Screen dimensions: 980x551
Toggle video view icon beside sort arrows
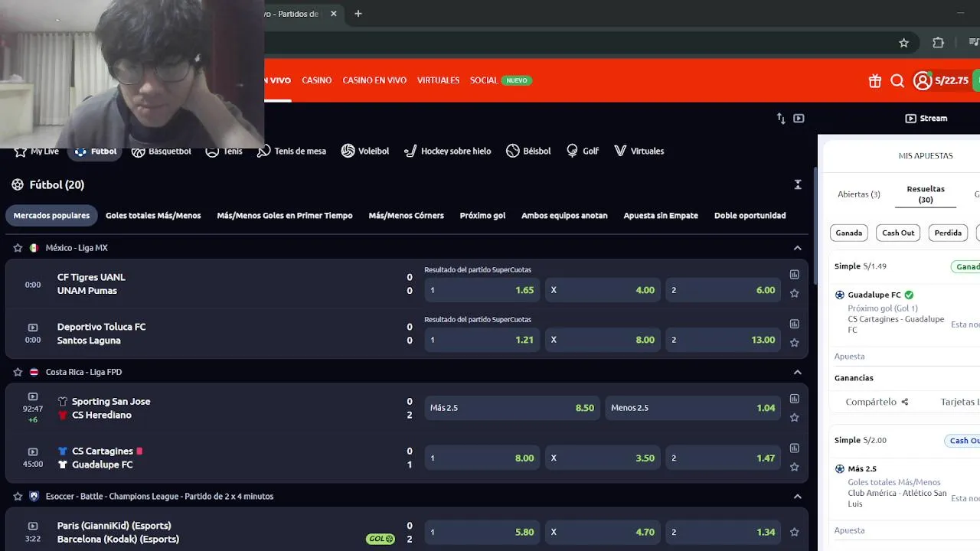pos(799,118)
